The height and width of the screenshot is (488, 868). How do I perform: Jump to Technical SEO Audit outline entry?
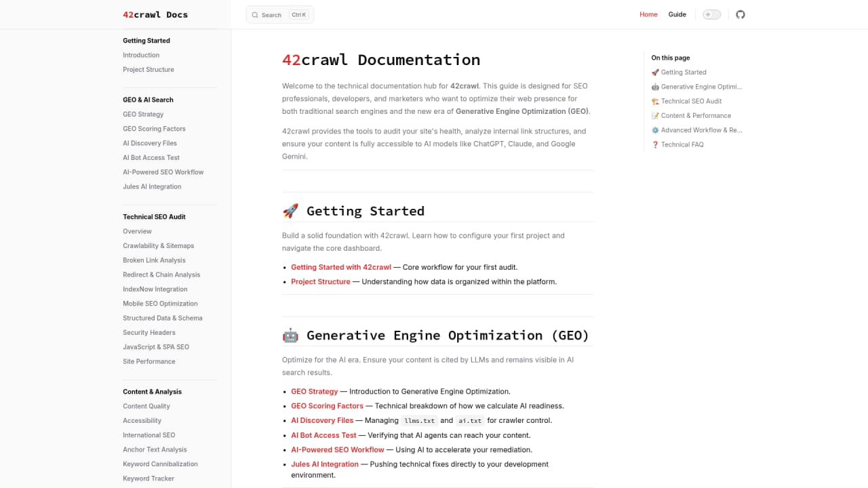click(687, 102)
